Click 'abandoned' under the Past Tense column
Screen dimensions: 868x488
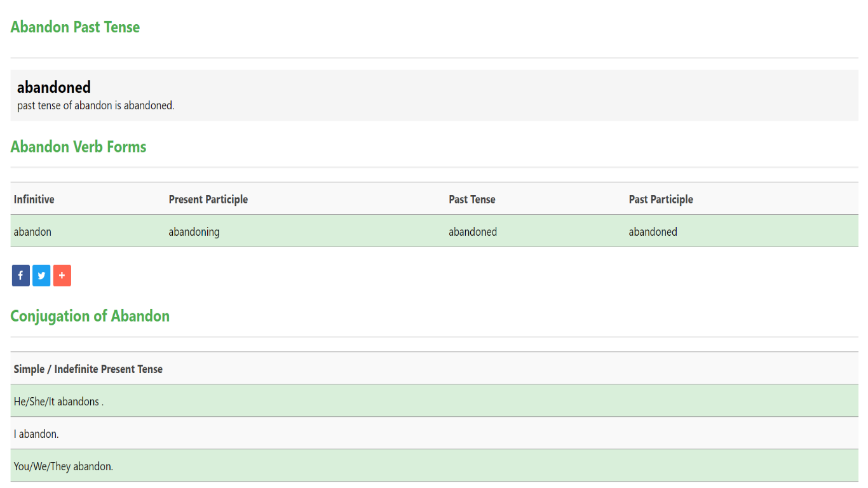(473, 232)
